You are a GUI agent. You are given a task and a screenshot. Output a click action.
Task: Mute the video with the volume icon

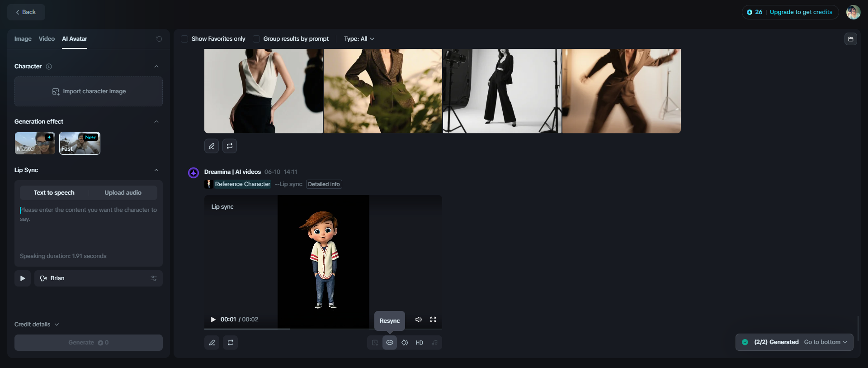[419, 320]
